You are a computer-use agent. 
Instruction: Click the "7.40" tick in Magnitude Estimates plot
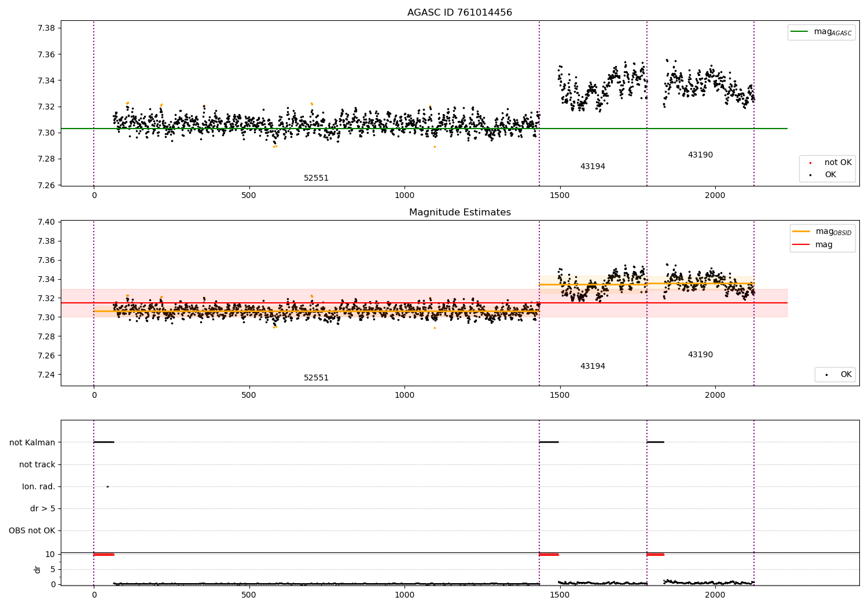pos(46,222)
